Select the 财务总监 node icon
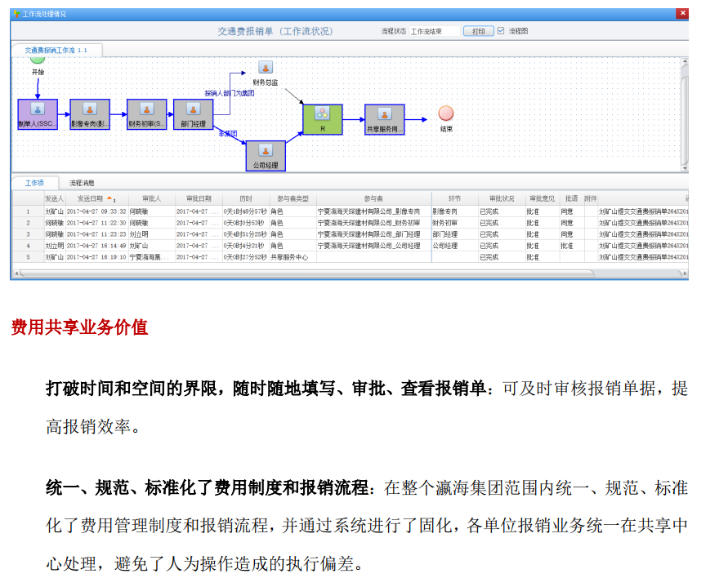 point(266,68)
